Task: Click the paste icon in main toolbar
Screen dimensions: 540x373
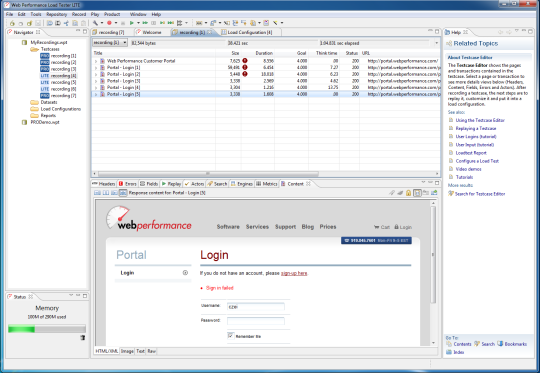Action: tap(83, 23)
